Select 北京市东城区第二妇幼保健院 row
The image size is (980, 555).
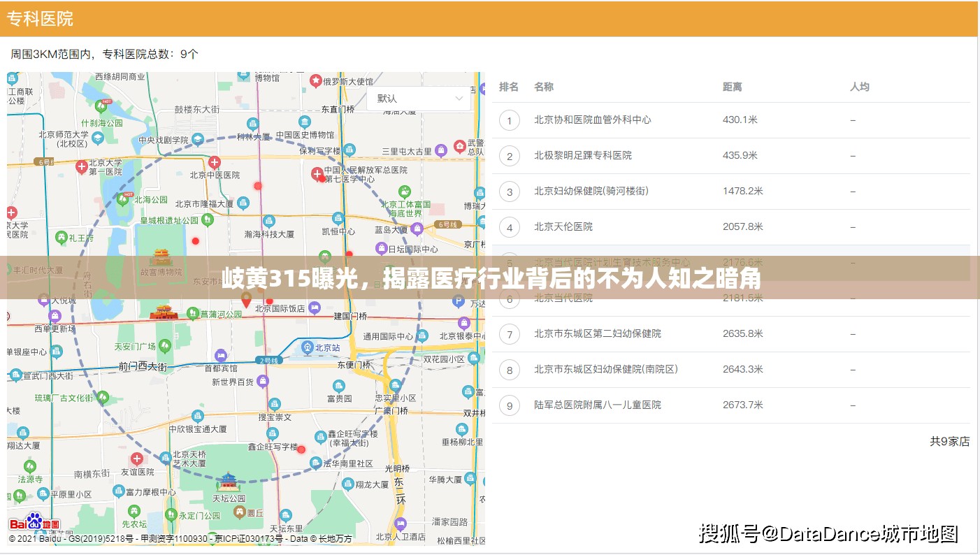731,333
